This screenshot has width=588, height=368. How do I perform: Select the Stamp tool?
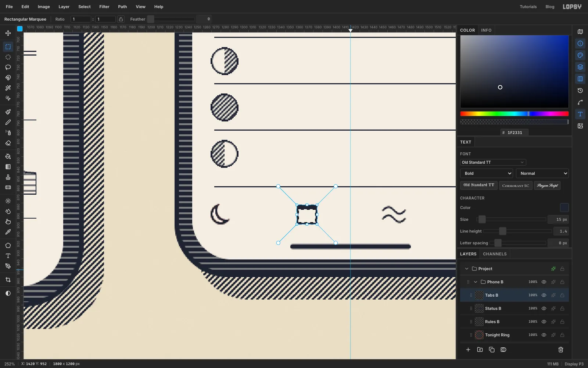click(8, 177)
